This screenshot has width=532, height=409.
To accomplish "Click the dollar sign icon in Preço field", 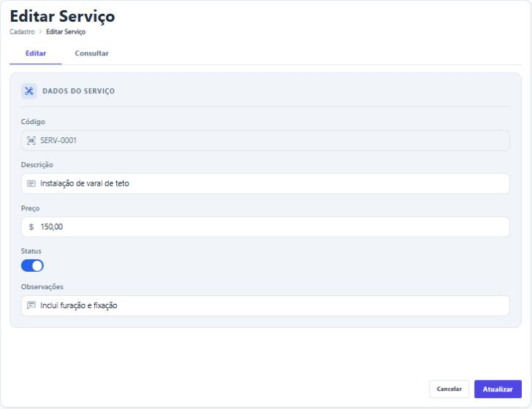I will 31,227.
